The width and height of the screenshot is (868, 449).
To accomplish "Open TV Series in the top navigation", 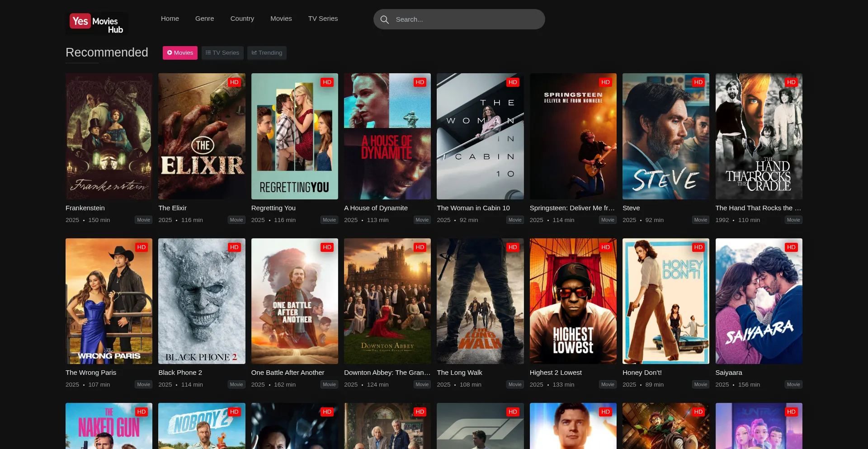I will (x=323, y=19).
